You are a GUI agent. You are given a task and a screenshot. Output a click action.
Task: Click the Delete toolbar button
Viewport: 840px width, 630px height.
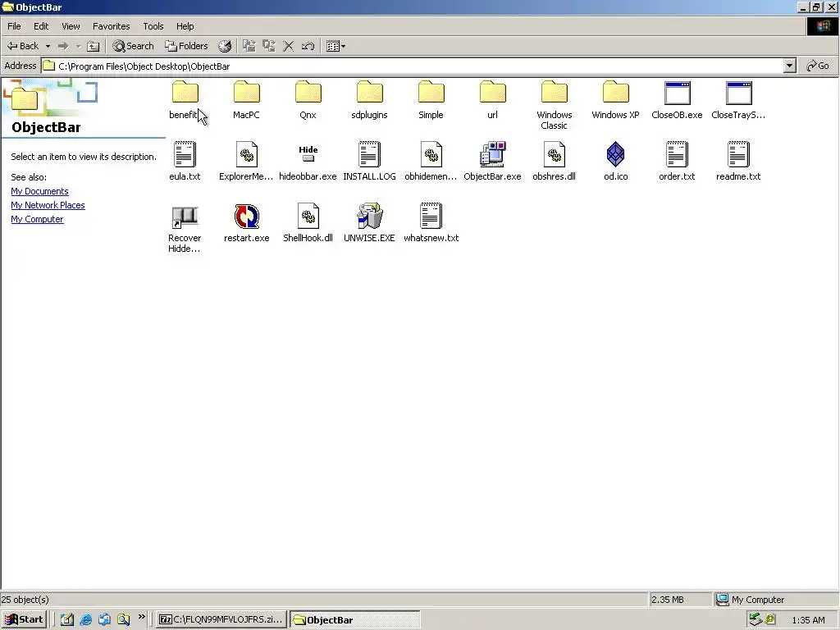click(x=288, y=46)
